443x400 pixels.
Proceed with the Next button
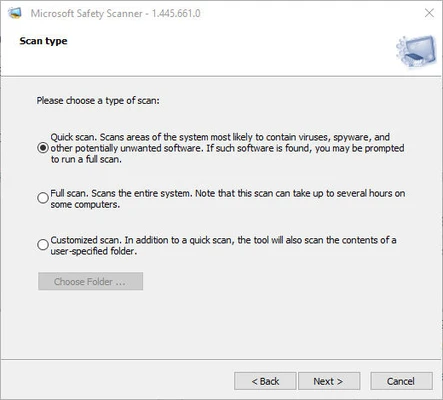click(x=329, y=381)
